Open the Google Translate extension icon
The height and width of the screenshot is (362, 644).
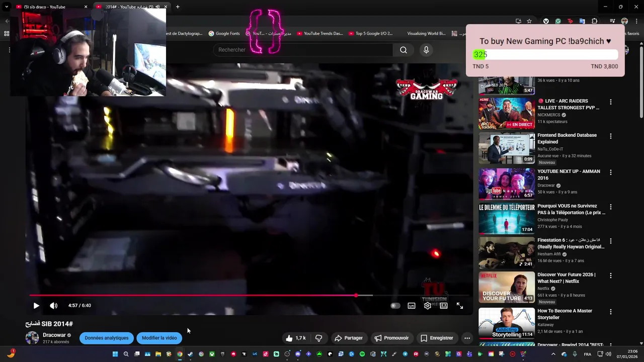[582, 21]
